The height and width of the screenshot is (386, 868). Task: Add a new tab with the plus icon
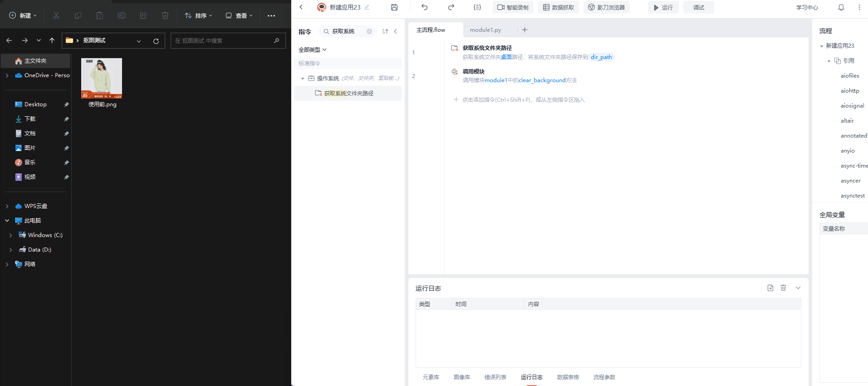pyautogui.click(x=525, y=30)
